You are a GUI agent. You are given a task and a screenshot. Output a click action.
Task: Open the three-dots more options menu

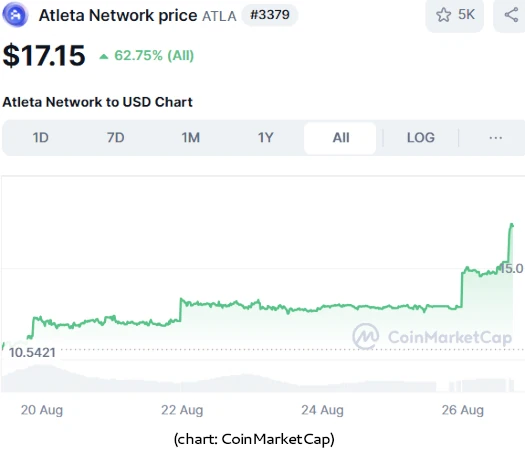(496, 138)
